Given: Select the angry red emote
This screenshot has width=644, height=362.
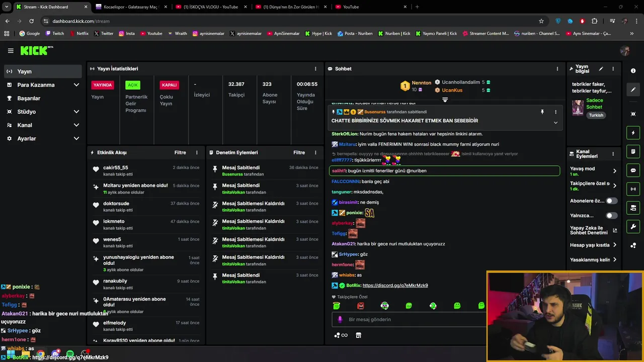Looking at the screenshot, I should pos(360,306).
